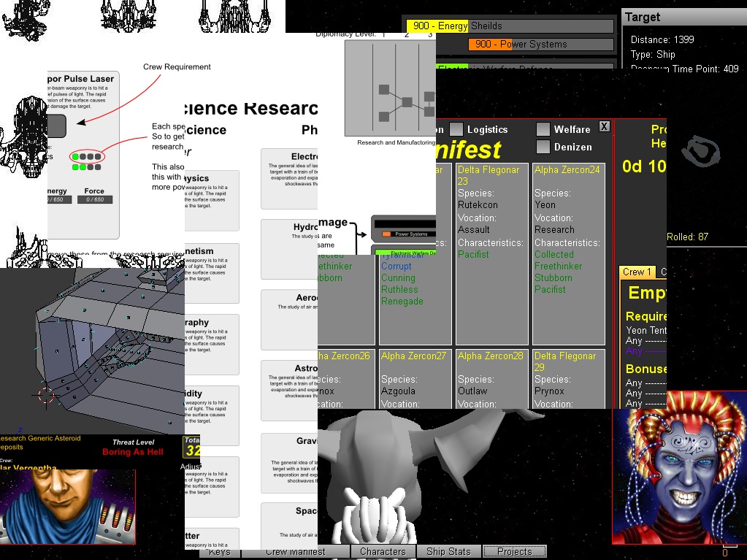The height and width of the screenshot is (560, 747).
Task: Click the 'Outlaw' species text
Action: [472, 391]
